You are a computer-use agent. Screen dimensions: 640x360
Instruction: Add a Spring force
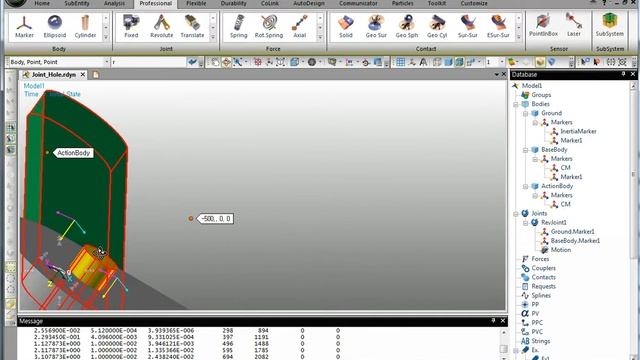tap(238, 27)
